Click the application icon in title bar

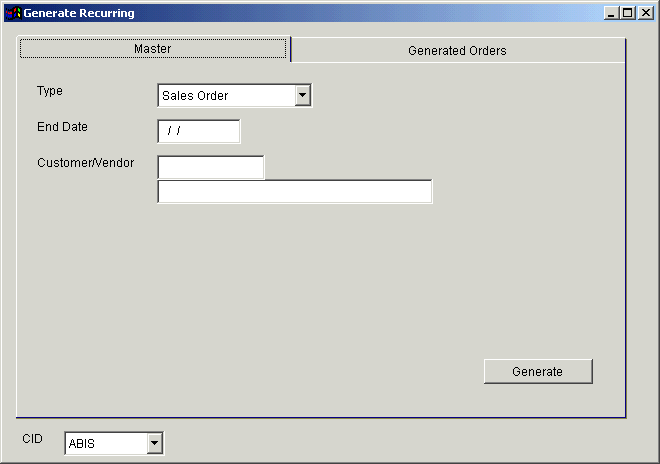[x=12, y=13]
